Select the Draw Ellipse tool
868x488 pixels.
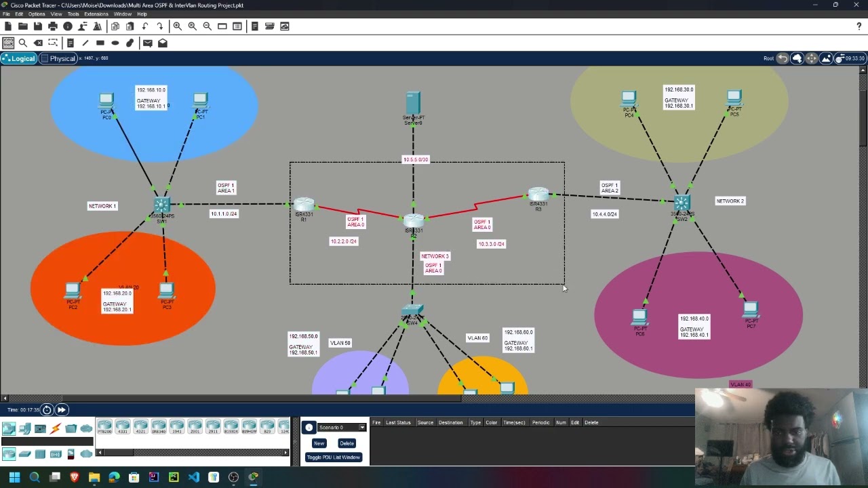pos(115,43)
